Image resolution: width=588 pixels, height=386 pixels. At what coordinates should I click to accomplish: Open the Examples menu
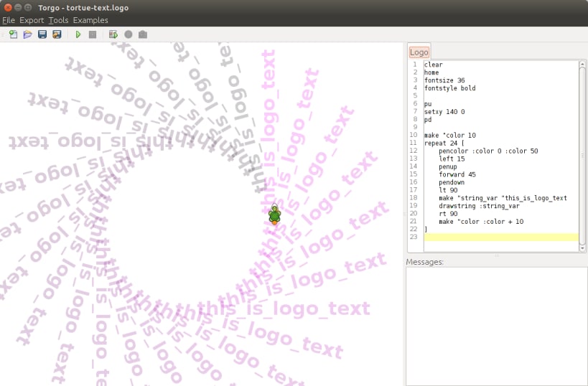pos(90,20)
